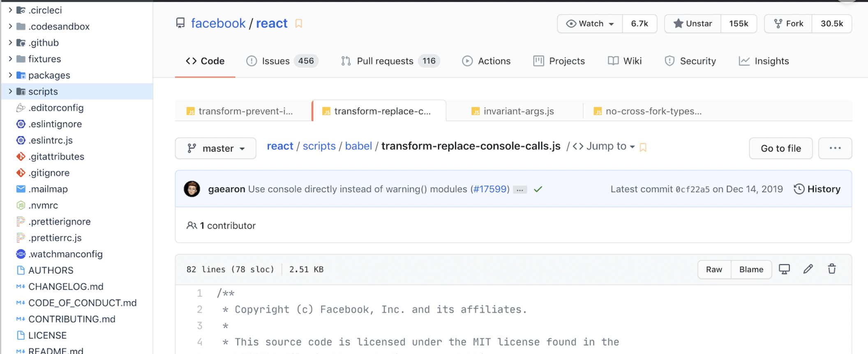Open the Wiki tab
This screenshot has height=354, width=868.
[x=625, y=61]
